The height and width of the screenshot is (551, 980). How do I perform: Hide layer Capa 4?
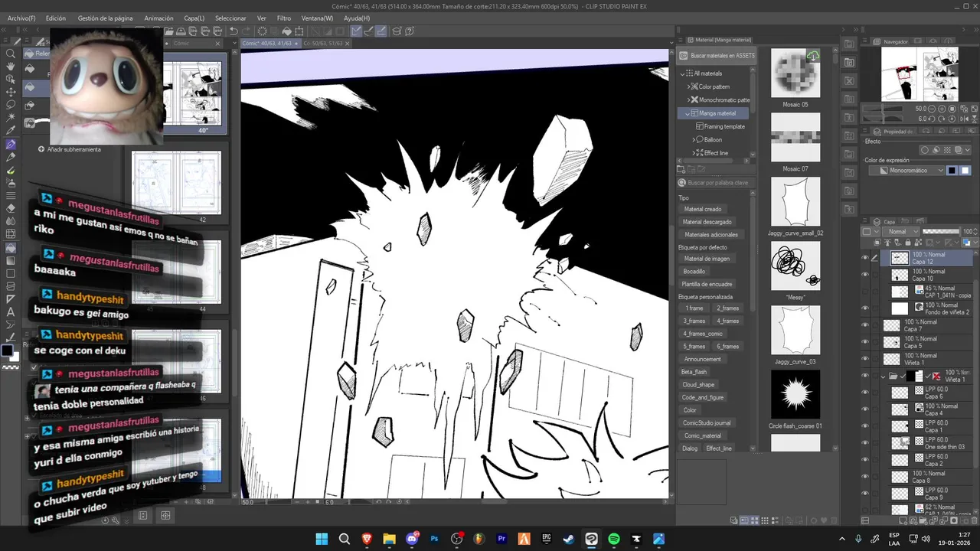pyautogui.click(x=865, y=409)
